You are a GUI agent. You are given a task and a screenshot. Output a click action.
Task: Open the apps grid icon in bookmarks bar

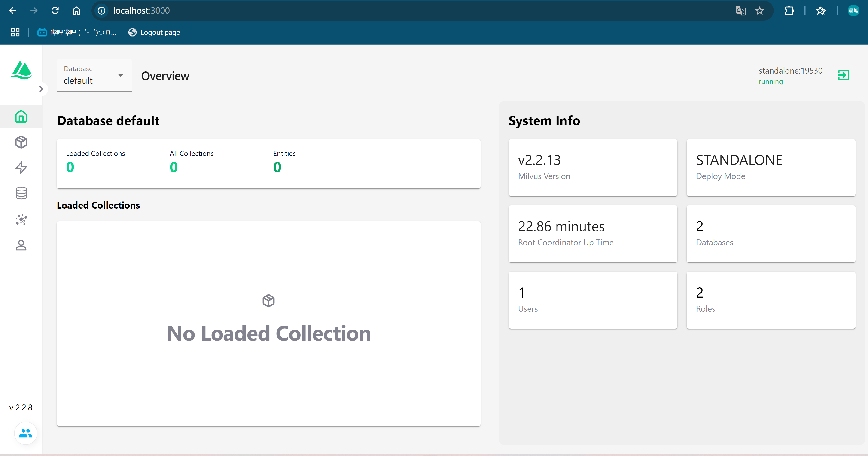(15, 32)
